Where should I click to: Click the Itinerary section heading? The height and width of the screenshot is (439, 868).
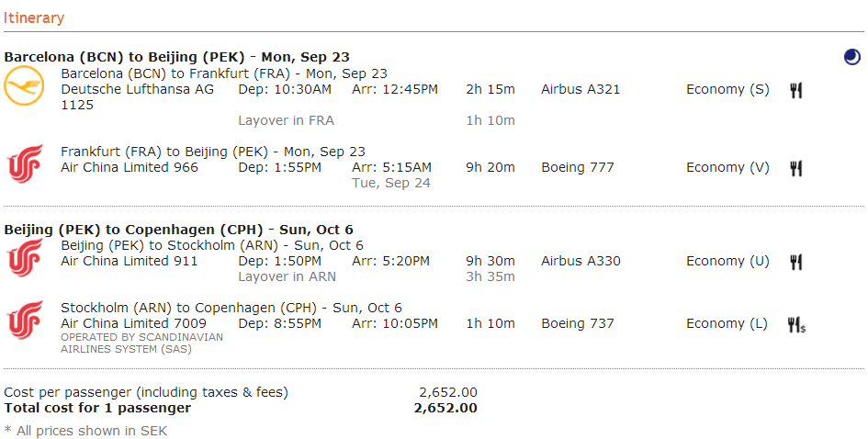pos(34,18)
